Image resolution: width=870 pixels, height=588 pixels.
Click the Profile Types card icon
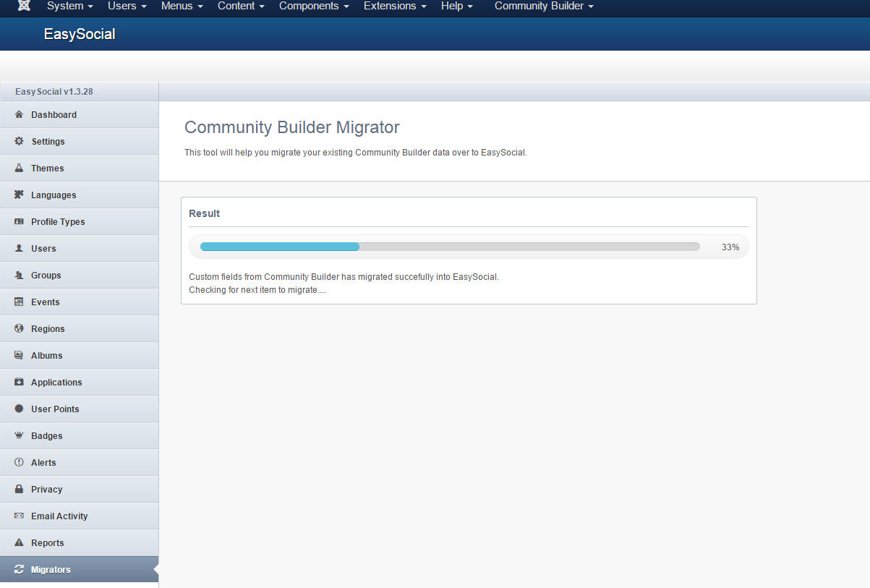(x=20, y=222)
